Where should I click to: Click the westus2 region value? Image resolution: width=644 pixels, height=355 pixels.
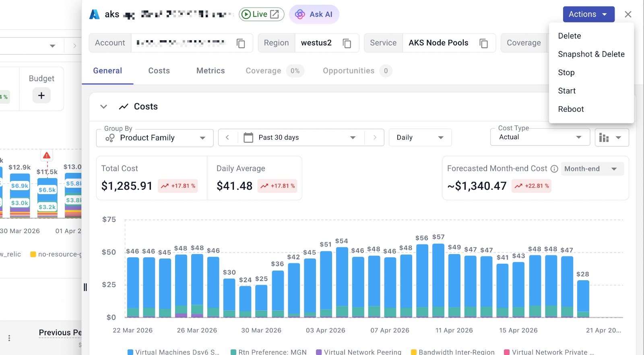coord(316,43)
